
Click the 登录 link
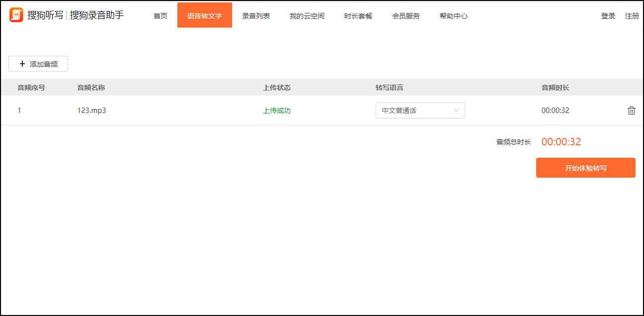(608, 16)
